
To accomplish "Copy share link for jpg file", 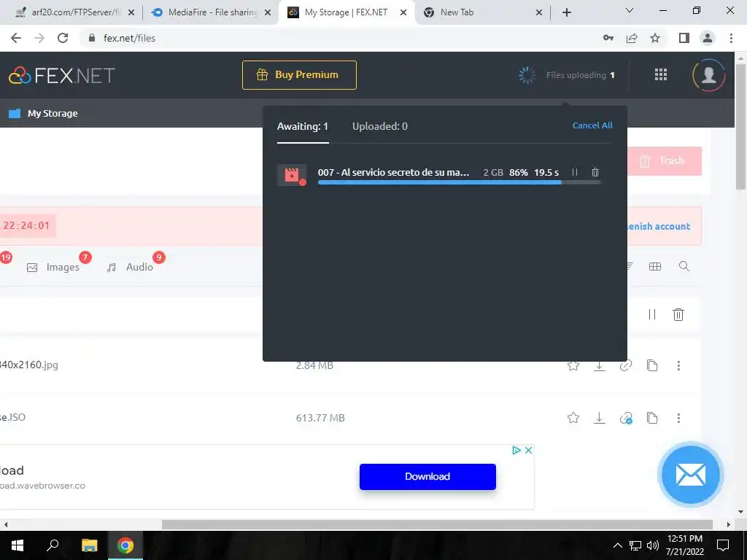I will pos(625,365).
